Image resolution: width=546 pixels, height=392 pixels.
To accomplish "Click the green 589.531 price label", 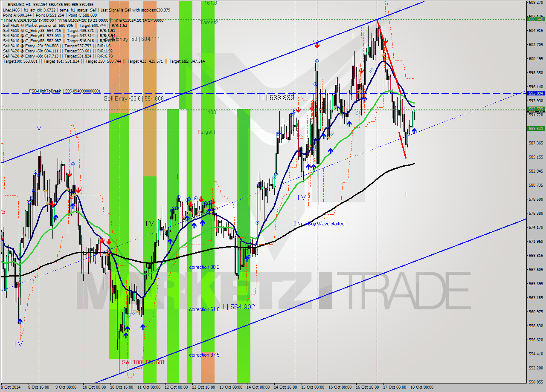I will pyautogui.click(x=536, y=128).
